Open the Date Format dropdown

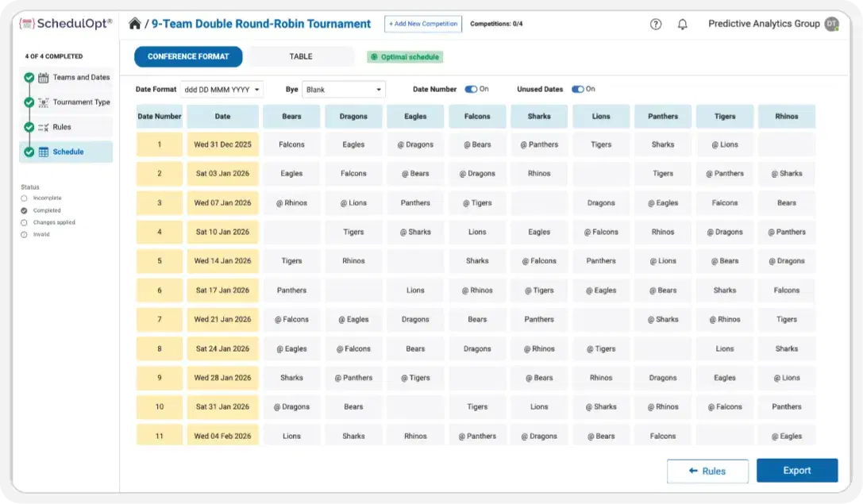(222, 89)
